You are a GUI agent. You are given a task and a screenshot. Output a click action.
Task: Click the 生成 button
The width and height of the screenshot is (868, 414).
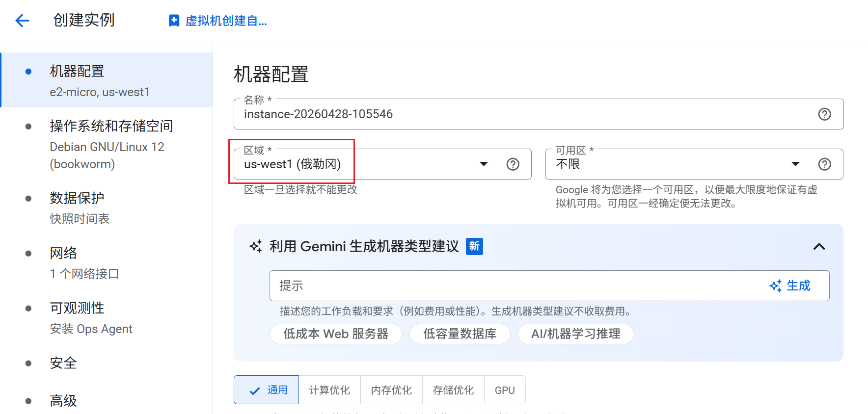790,285
